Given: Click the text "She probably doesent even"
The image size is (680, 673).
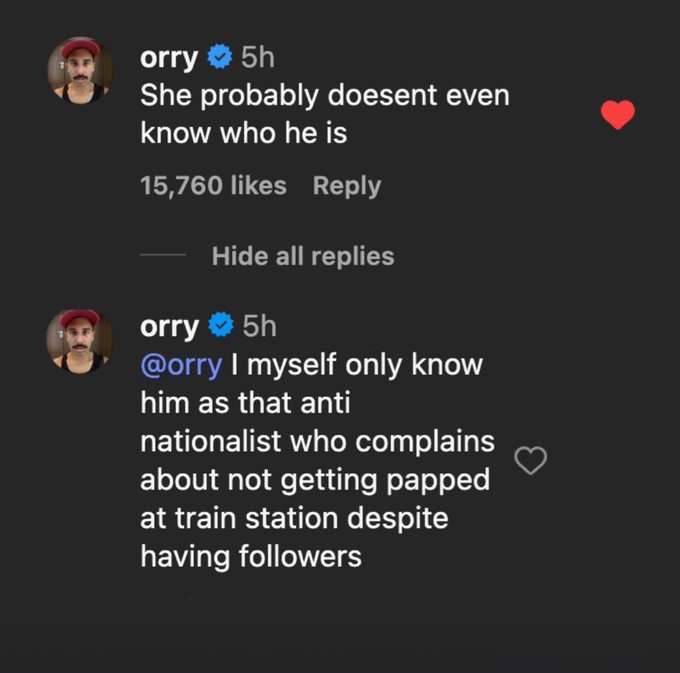Looking at the screenshot, I should [x=324, y=96].
